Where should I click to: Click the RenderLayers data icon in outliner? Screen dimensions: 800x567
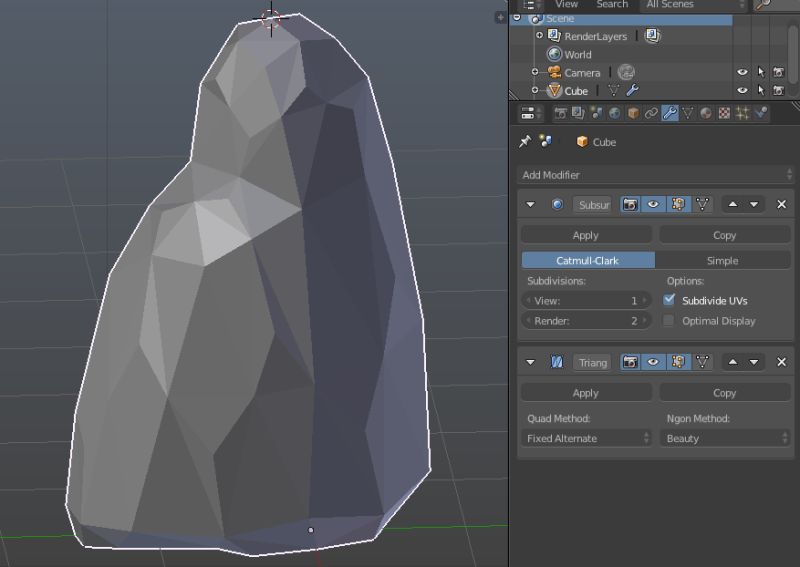(652, 35)
